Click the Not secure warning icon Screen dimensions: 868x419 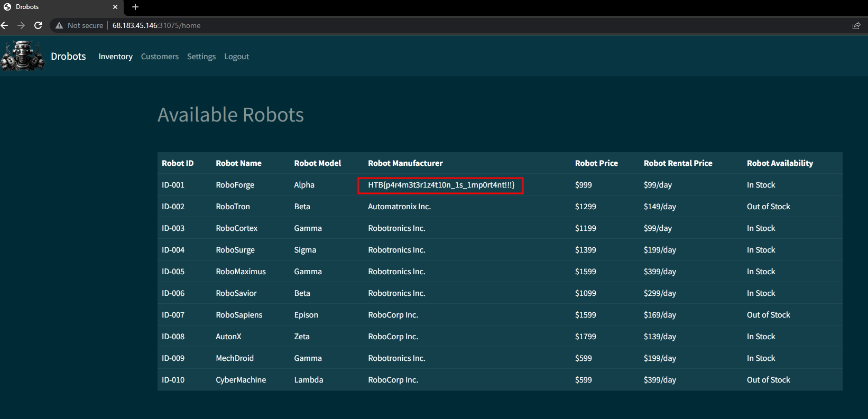coord(59,25)
